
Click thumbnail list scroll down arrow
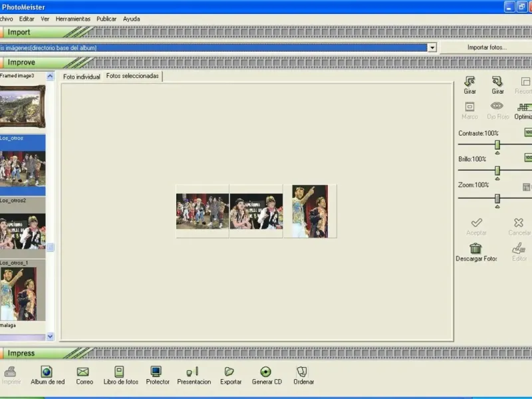(51, 336)
